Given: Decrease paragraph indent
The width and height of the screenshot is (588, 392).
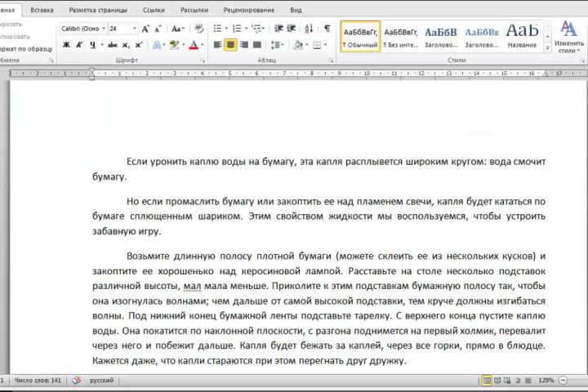Looking at the screenshot, I should click(278, 29).
